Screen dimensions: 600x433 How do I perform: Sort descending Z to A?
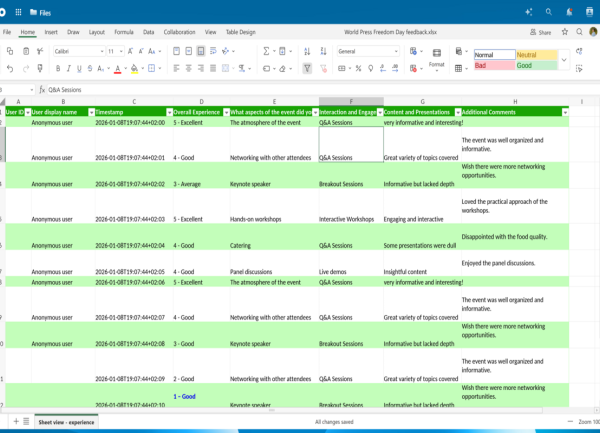(x=323, y=51)
